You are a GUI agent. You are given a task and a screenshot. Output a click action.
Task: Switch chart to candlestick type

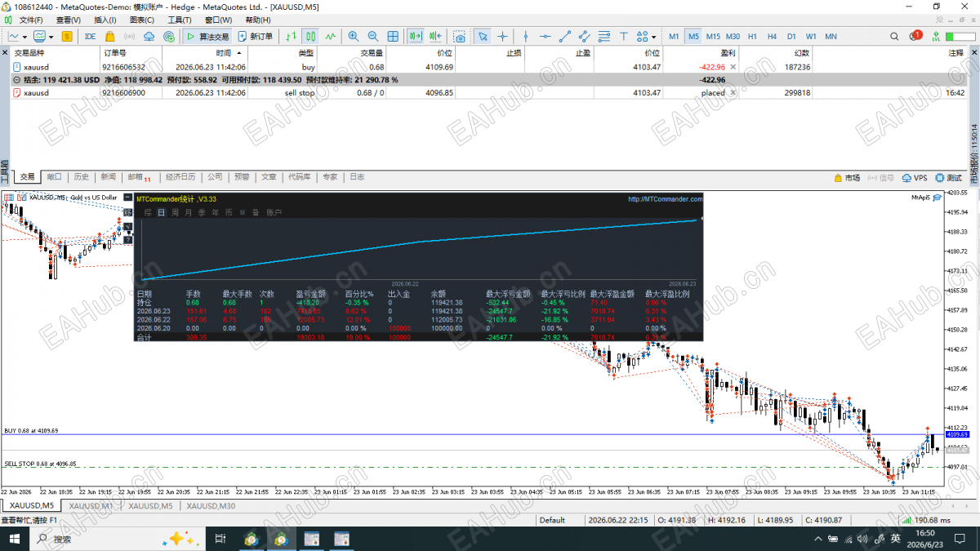coord(310,36)
